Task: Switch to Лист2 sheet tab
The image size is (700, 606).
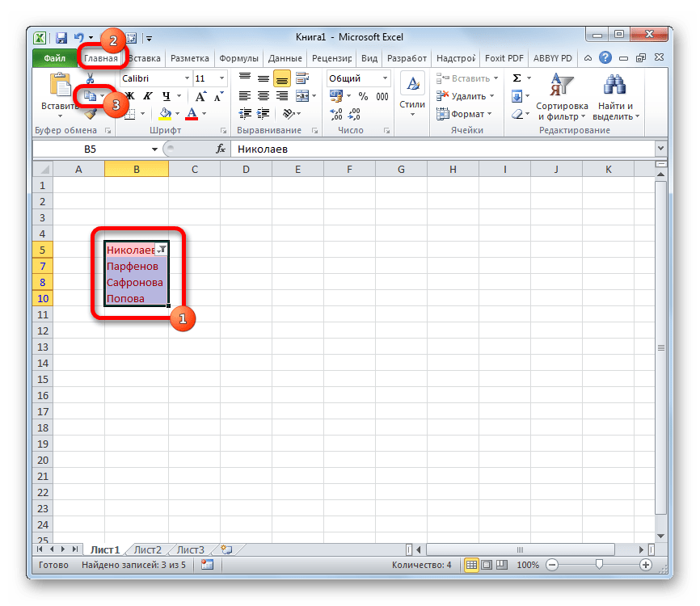Action: (x=147, y=549)
